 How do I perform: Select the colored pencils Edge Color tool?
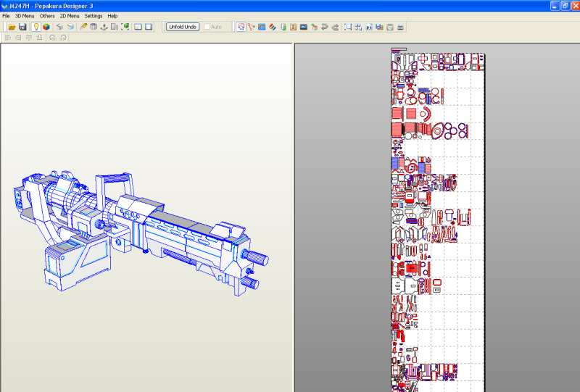point(273,27)
